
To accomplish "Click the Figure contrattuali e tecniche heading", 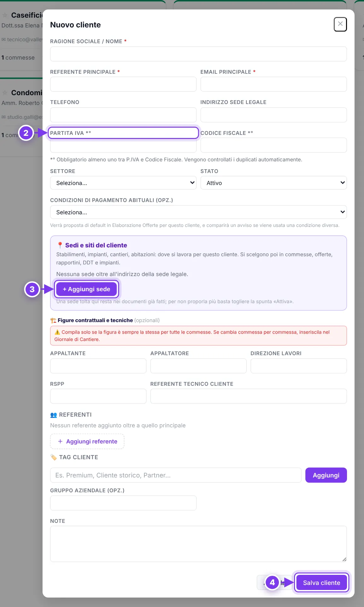I will point(95,320).
